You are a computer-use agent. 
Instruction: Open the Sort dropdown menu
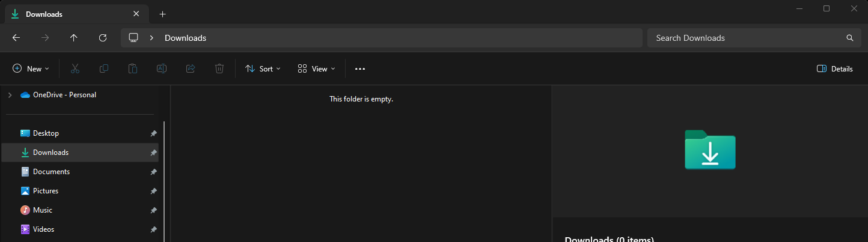pyautogui.click(x=263, y=69)
